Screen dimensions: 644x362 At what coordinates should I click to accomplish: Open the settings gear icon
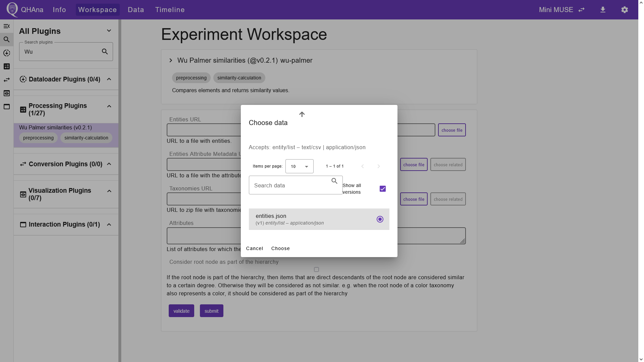pyautogui.click(x=624, y=10)
